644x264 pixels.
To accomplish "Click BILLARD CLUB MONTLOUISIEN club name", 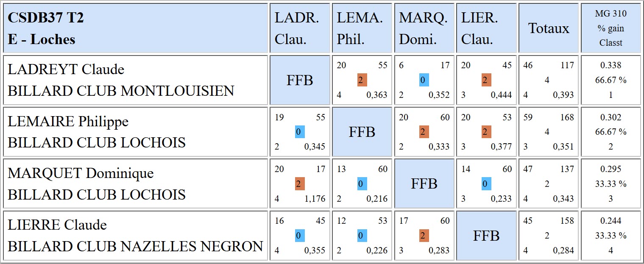I will [x=121, y=91].
